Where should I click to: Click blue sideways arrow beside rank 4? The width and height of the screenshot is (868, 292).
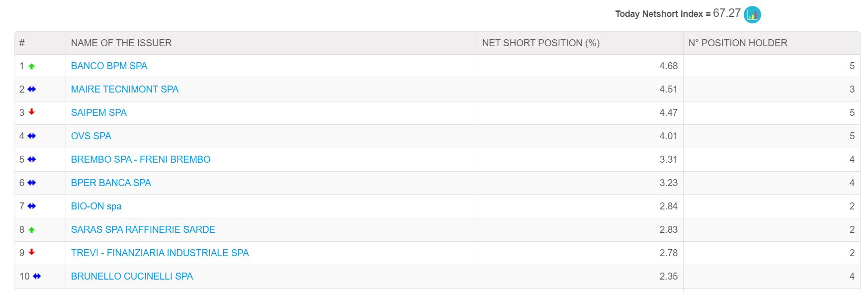click(32, 136)
